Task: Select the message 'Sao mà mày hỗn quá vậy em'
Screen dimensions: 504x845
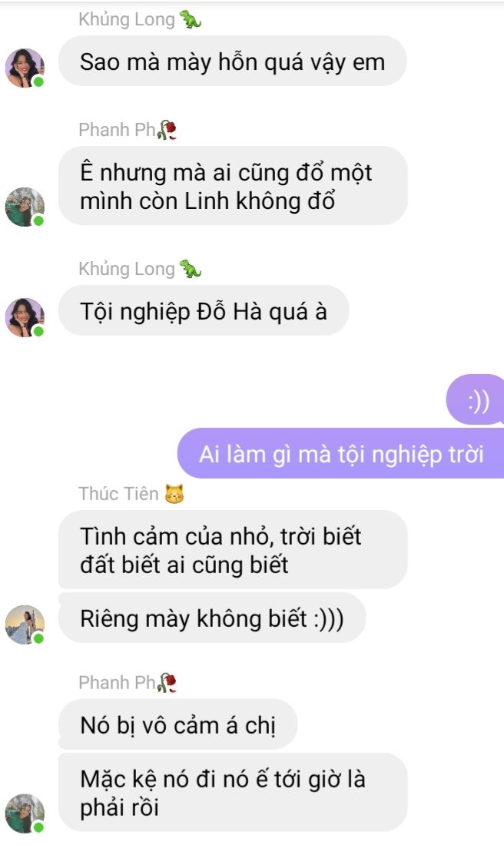Action: coord(232,61)
